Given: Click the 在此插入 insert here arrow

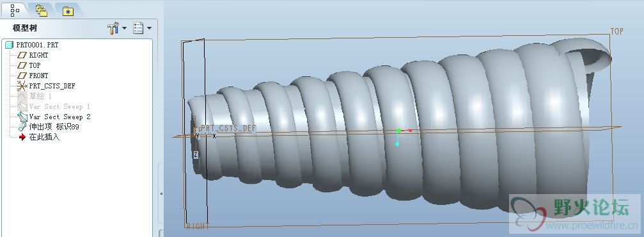Looking at the screenshot, I should pos(22,138).
